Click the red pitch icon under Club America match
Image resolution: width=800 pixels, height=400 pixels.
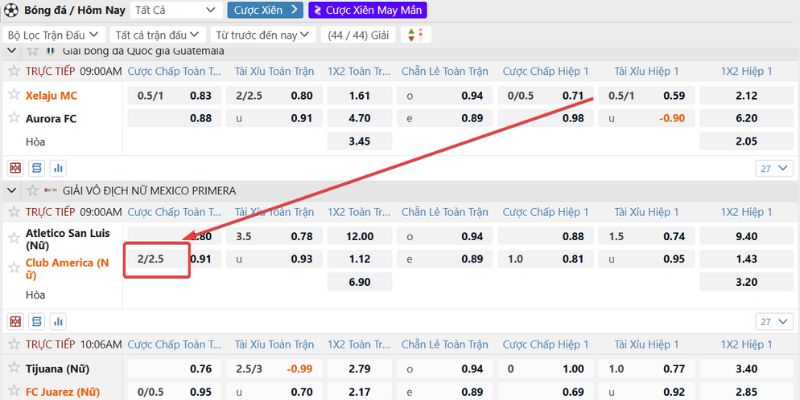tap(15, 321)
